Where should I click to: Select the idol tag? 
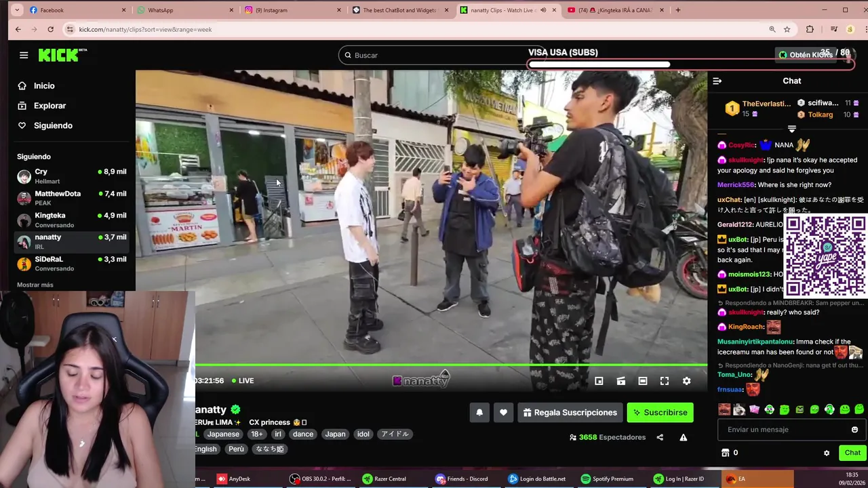tap(363, 434)
